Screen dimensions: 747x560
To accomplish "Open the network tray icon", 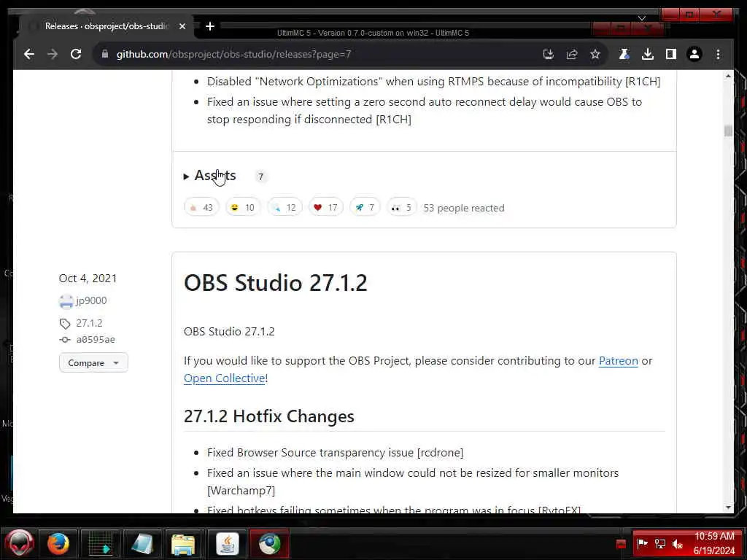I will click(660, 543).
